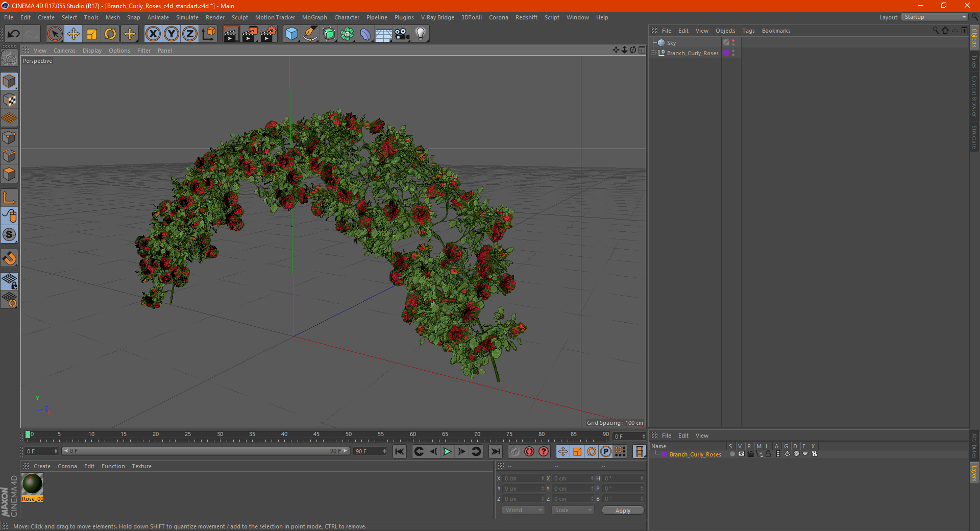Screen dimensions: 980x531
Task: Play the animation forward
Action: coord(447,451)
